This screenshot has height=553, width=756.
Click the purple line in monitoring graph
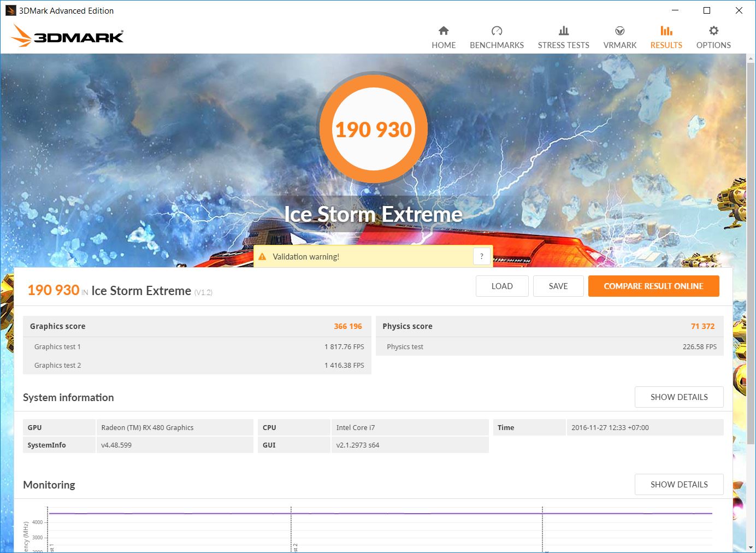click(382, 514)
